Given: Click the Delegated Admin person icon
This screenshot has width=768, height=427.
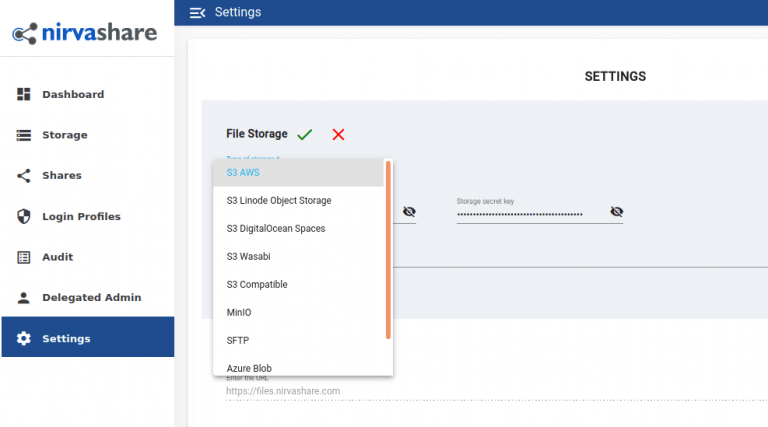Looking at the screenshot, I should (24, 298).
